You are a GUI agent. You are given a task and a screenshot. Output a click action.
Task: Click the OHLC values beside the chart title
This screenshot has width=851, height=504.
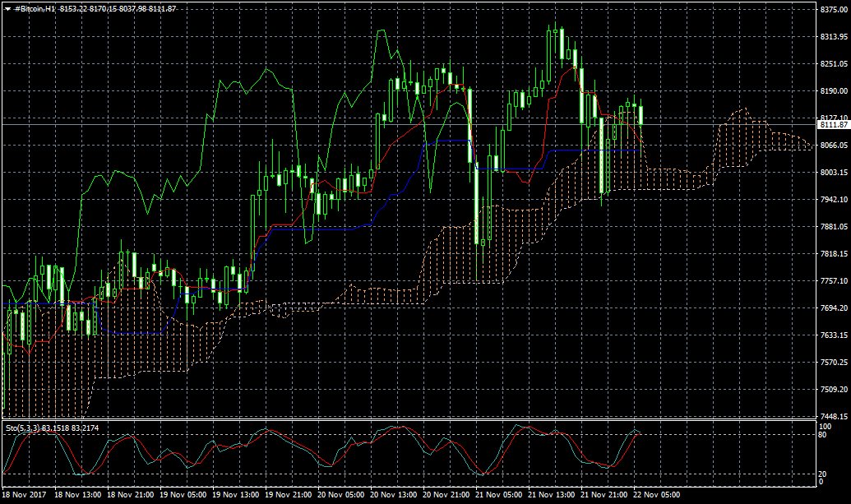tap(118, 7)
